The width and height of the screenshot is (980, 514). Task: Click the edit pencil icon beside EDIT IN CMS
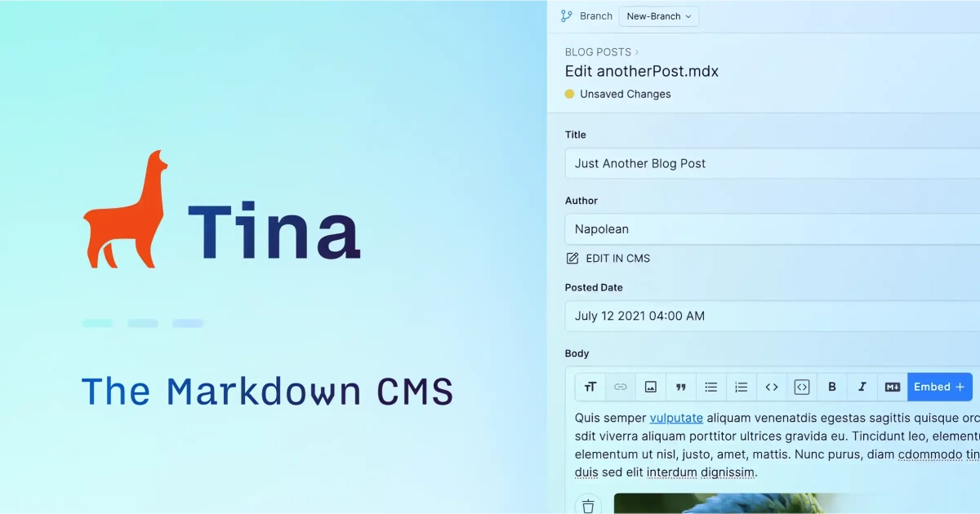572,259
